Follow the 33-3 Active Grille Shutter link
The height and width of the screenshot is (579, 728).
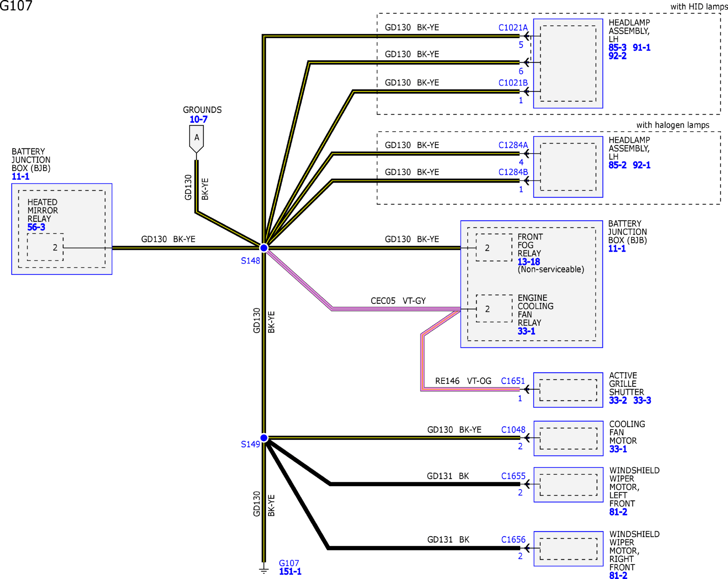point(642,400)
